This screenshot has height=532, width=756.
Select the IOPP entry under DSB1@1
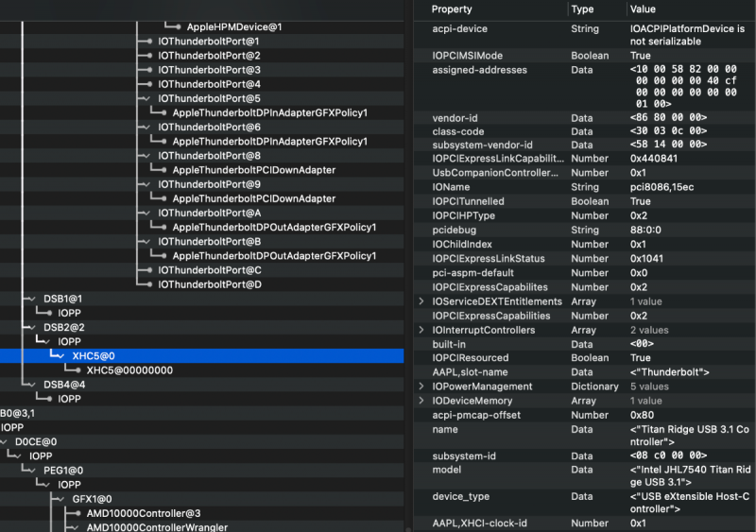(69, 313)
